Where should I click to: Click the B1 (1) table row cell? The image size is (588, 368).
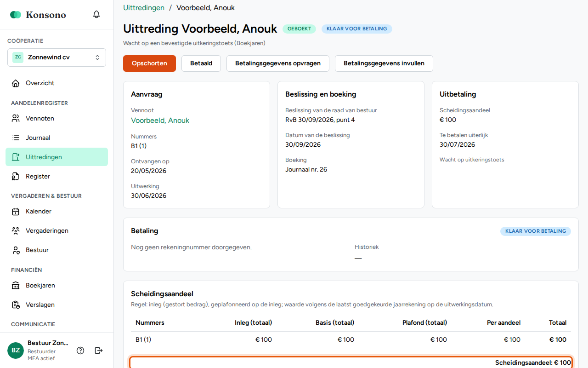(143, 340)
